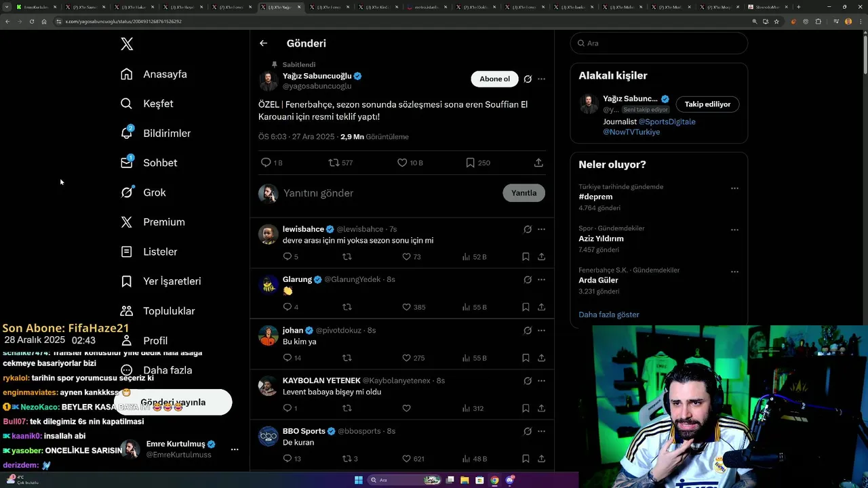
Task: Like the main post showing 10 B
Action: (410, 163)
